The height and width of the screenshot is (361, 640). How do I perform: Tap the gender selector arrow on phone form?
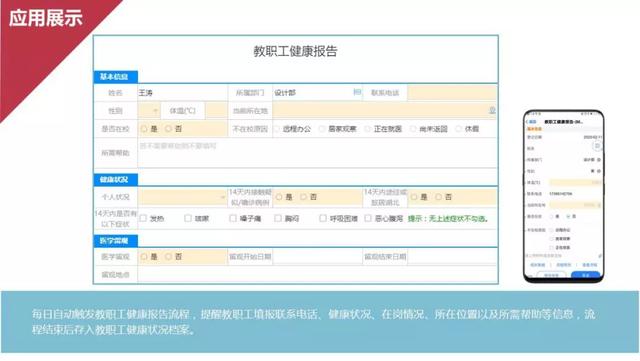tap(599, 171)
